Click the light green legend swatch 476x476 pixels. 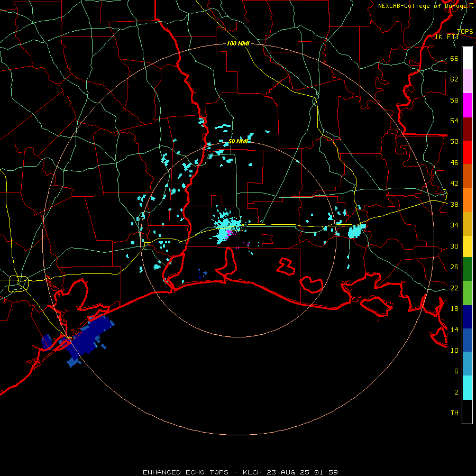coord(467,292)
